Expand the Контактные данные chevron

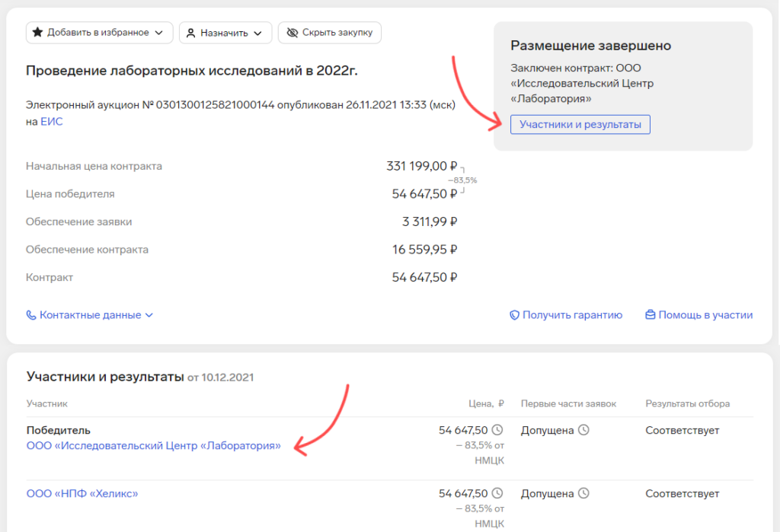(x=149, y=315)
